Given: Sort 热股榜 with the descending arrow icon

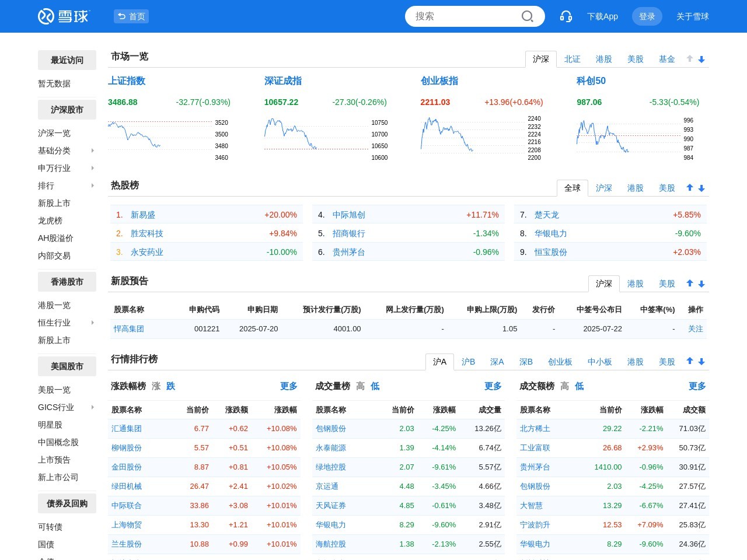Looking at the screenshot, I should click(x=702, y=188).
